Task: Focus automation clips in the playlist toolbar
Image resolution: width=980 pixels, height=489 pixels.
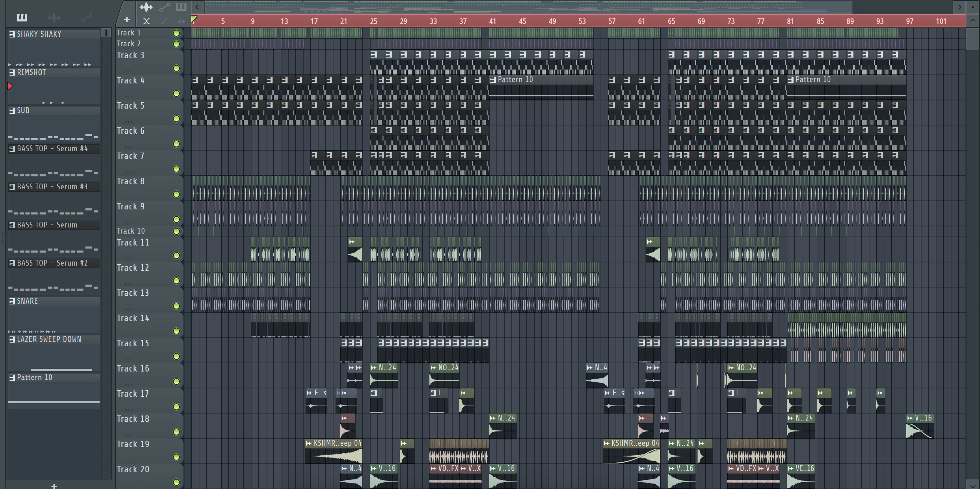Action: click(x=164, y=7)
